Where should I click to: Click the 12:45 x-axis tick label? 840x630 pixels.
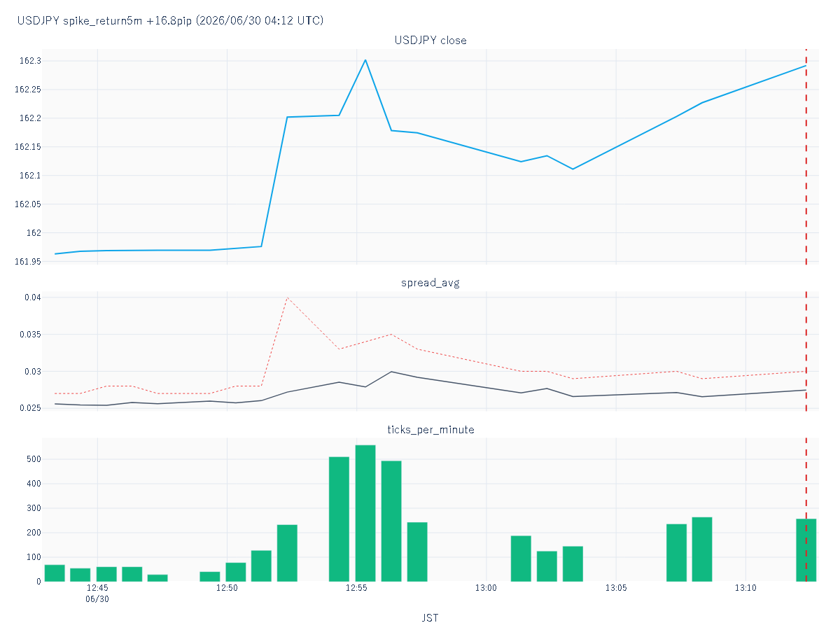[x=97, y=588]
